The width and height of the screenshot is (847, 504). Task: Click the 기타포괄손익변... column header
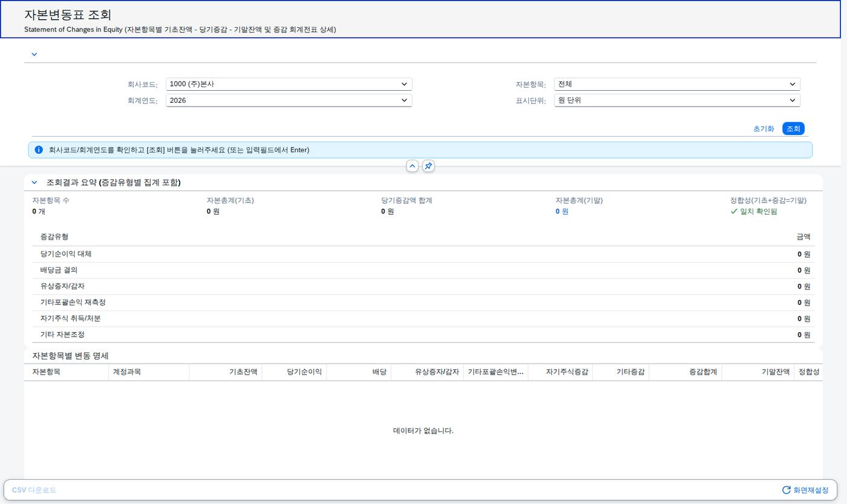click(496, 372)
